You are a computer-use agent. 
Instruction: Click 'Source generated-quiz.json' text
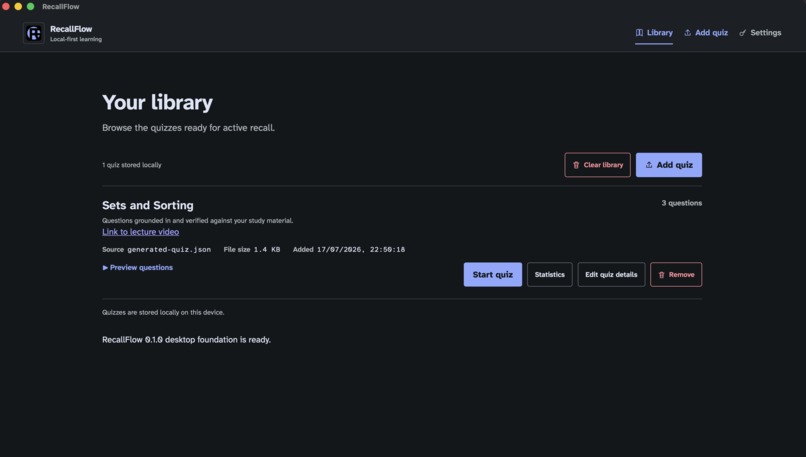point(156,249)
